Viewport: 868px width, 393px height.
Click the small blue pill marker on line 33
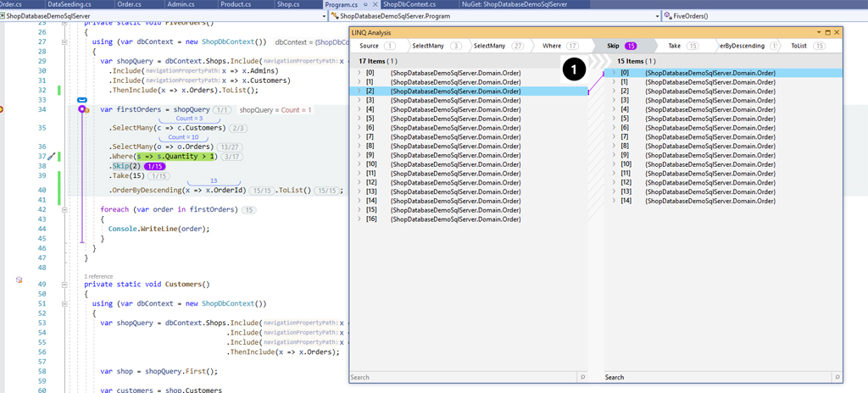pyautogui.click(x=82, y=100)
